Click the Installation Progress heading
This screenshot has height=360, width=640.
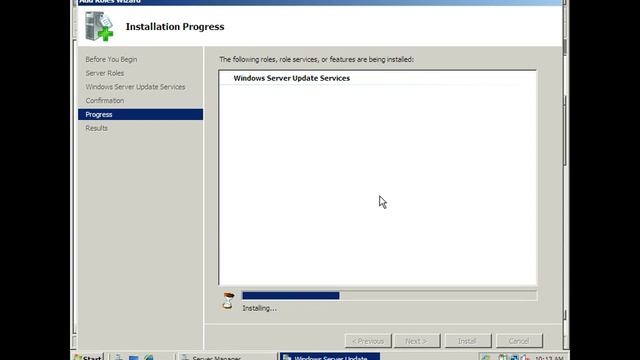tap(175, 27)
